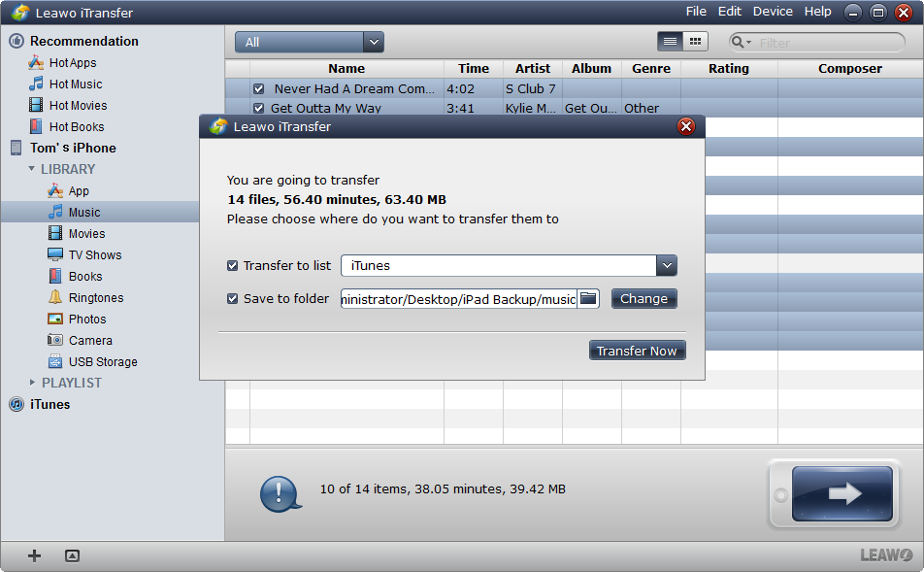Click the Change folder button
Screen dimensions: 924x572
tap(644, 298)
